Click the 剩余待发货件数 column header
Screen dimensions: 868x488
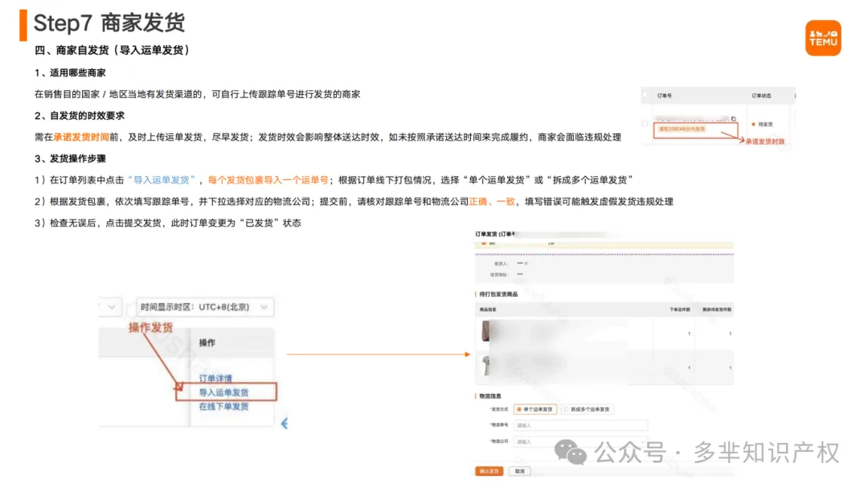(x=716, y=310)
